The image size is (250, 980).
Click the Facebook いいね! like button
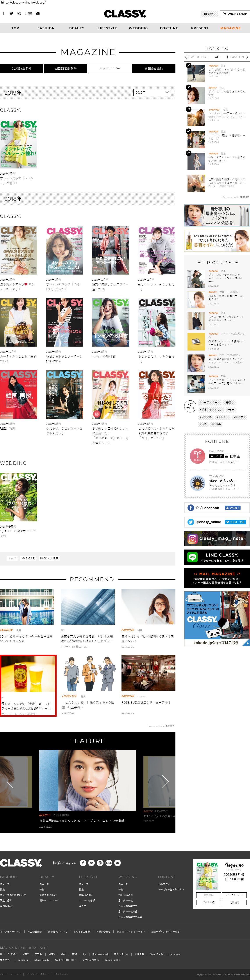click(x=232, y=508)
